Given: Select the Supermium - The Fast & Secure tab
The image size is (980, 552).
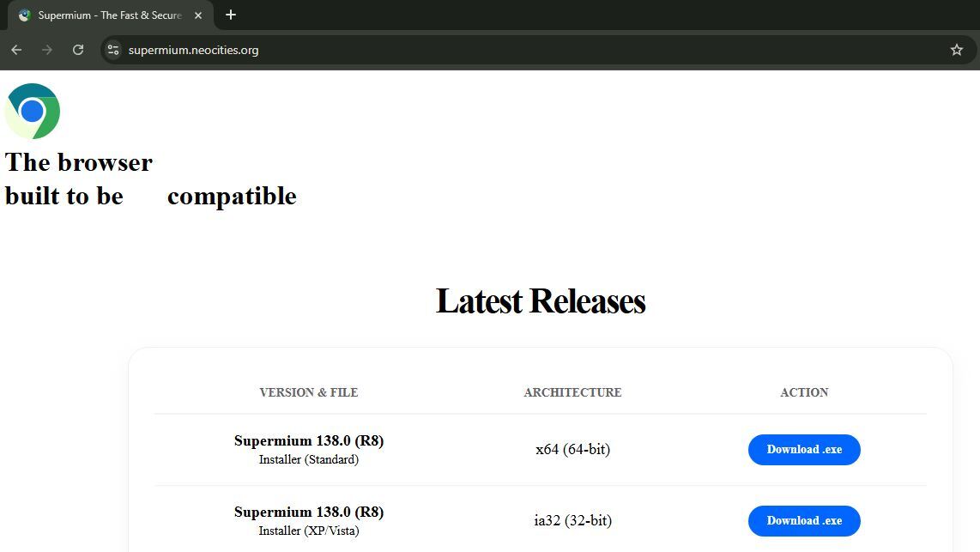Looking at the screenshot, I should tap(109, 15).
